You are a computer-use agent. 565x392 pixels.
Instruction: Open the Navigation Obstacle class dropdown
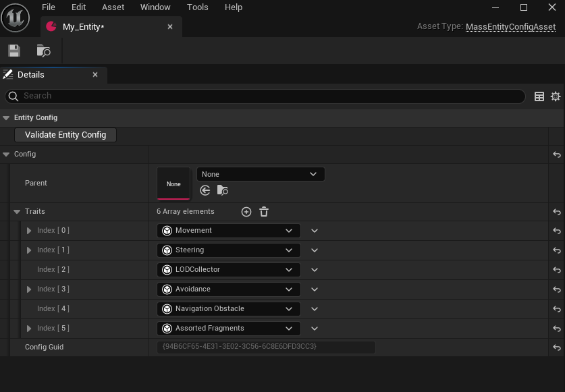[x=228, y=309]
